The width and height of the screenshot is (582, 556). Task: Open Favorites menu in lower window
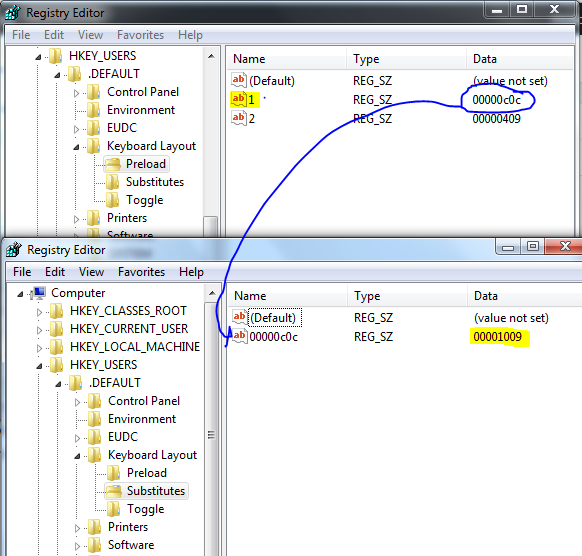(x=141, y=272)
